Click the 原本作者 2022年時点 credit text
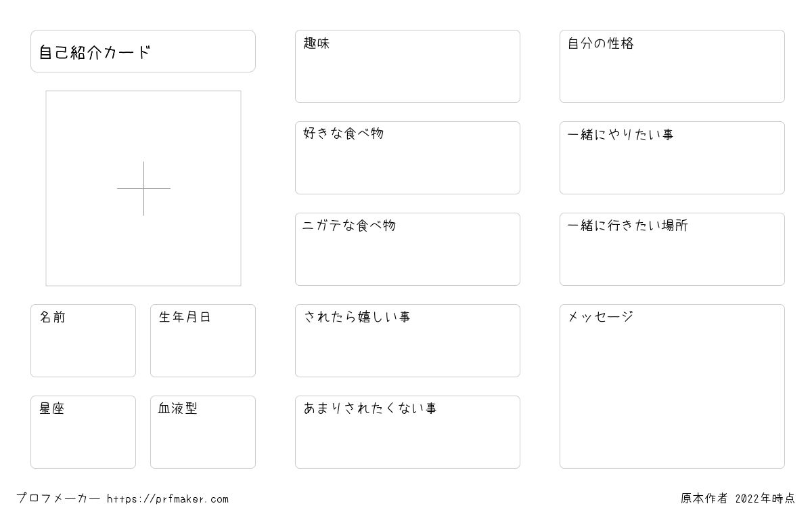Image resolution: width=812 pixels, height=508 pixels. [738, 499]
